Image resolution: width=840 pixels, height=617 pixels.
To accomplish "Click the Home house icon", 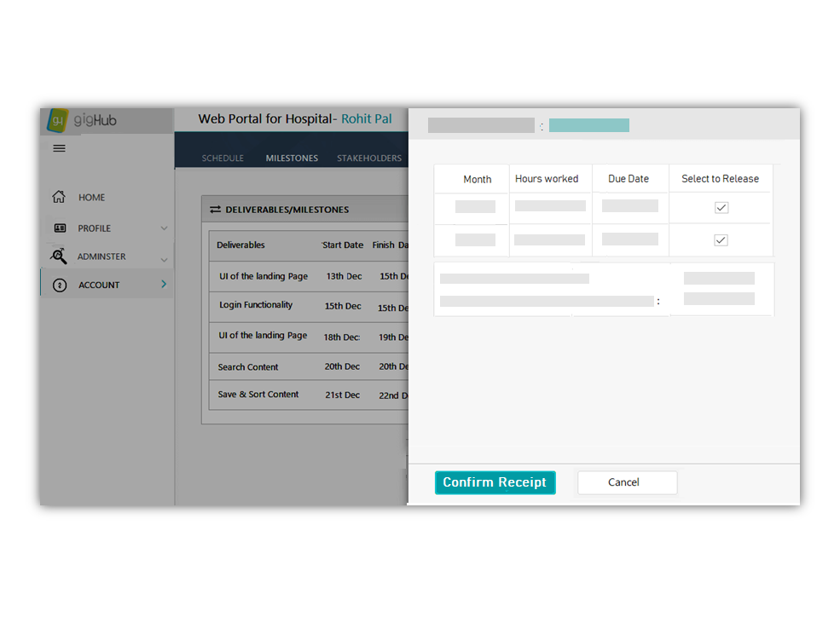I will [x=59, y=197].
